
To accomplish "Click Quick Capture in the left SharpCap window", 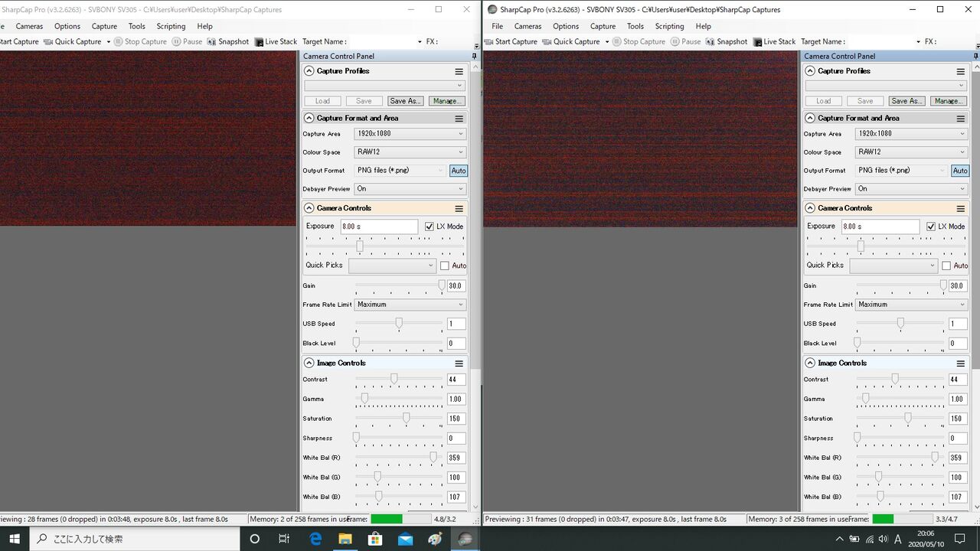I will pos(72,41).
